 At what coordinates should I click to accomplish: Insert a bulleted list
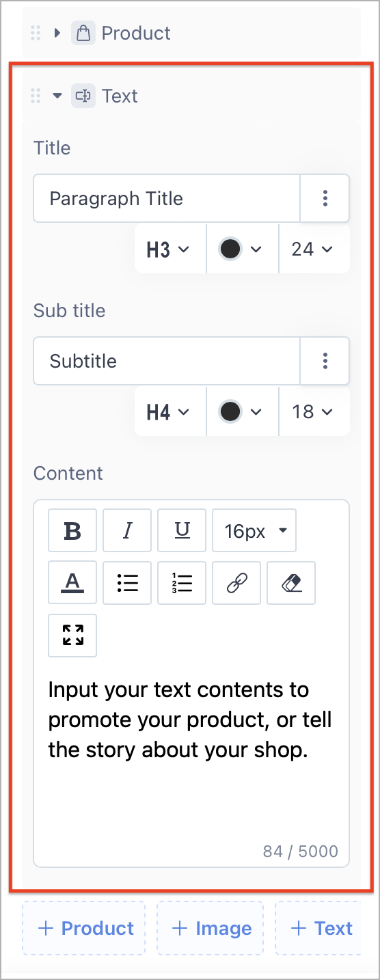pyautogui.click(x=127, y=583)
